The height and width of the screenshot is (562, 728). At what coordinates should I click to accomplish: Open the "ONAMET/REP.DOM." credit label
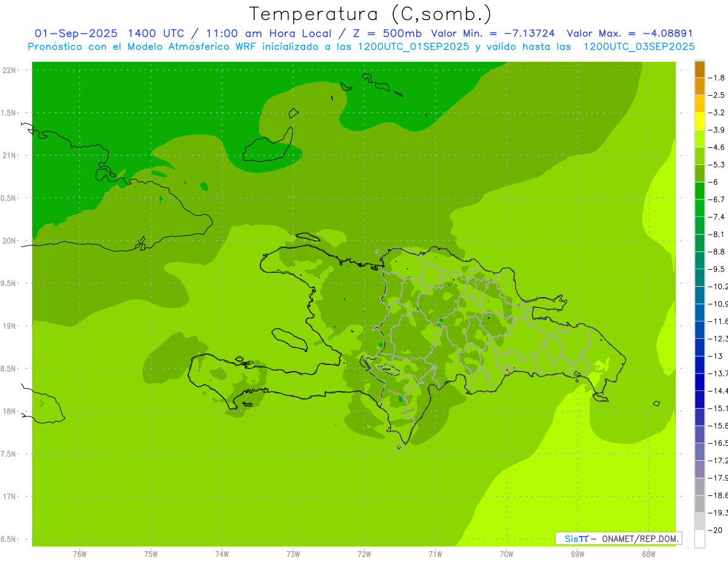[x=640, y=538]
